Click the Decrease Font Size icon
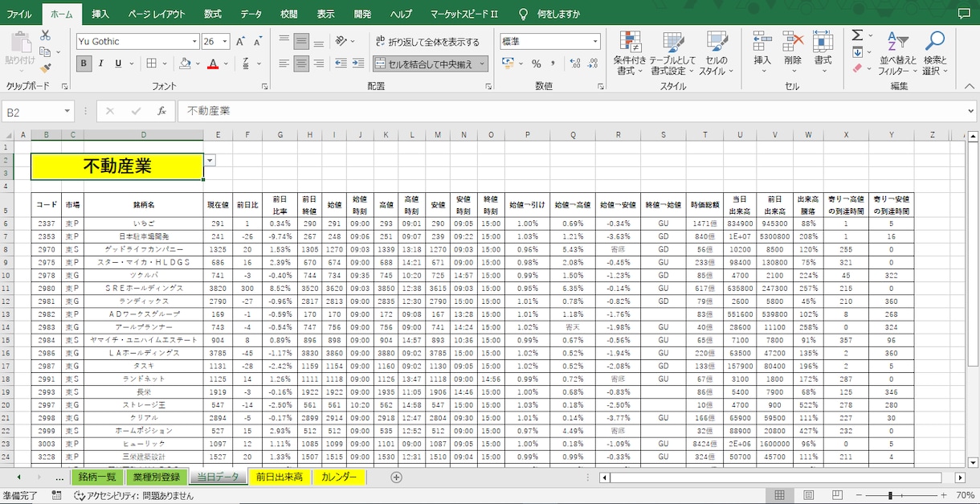980x504 pixels. click(259, 42)
